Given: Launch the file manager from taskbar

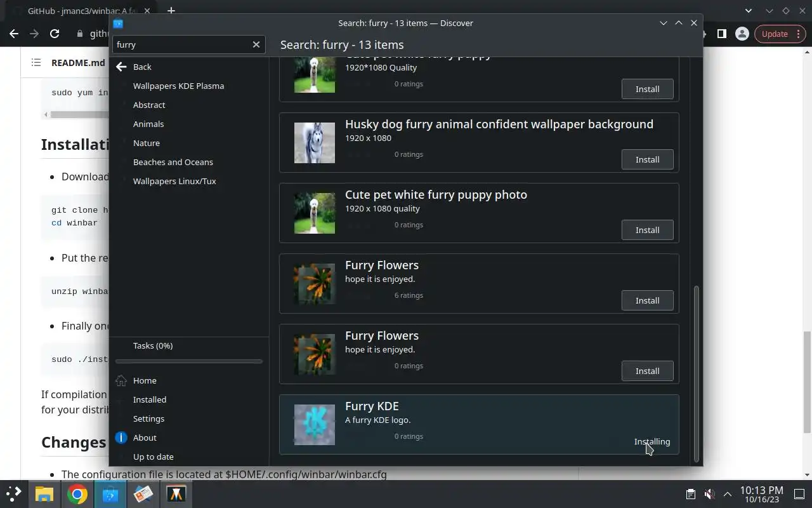Looking at the screenshot, I should 44,493.
